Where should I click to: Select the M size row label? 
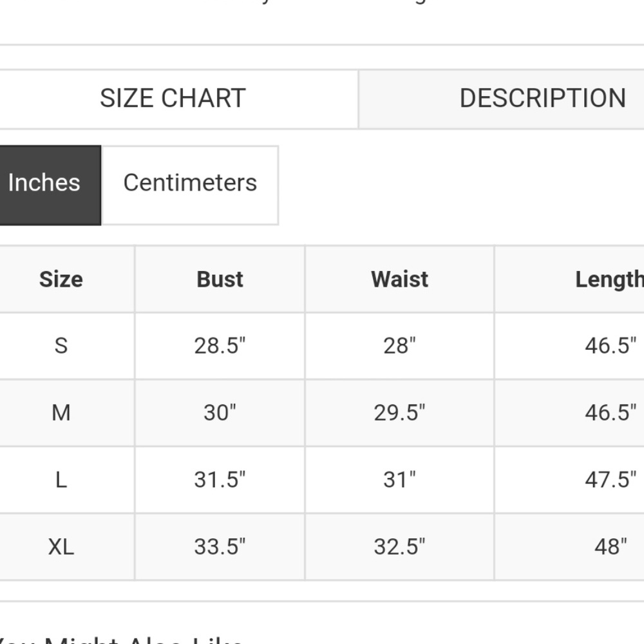click(61, 413)
